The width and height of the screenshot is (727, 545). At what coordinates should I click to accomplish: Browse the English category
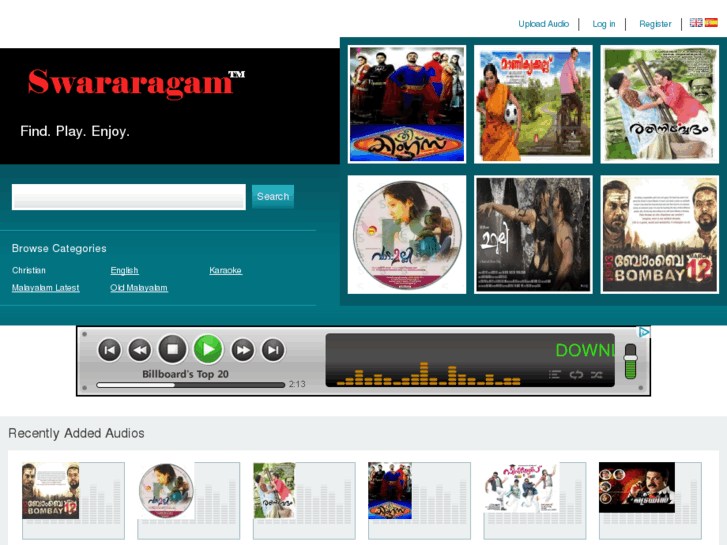click(x=124, y=270)
